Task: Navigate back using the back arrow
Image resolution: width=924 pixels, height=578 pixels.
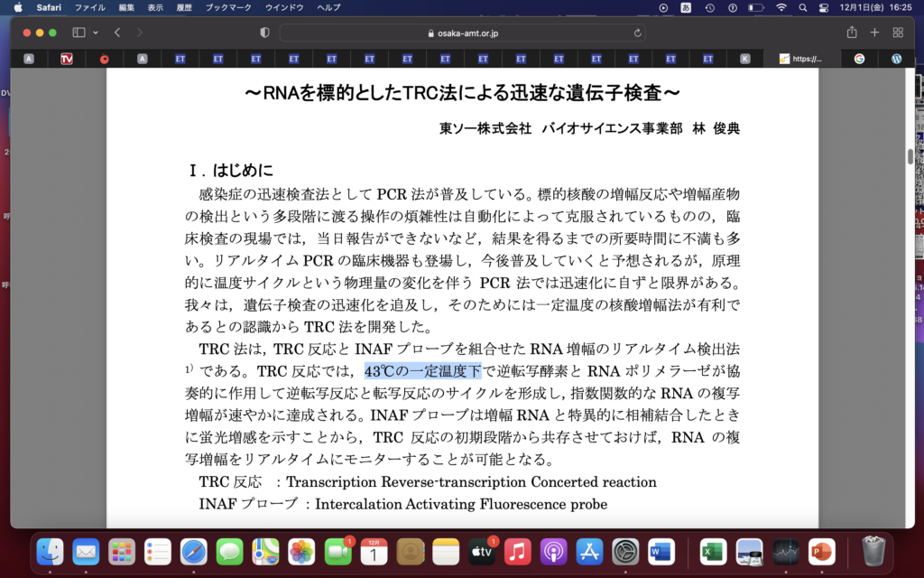Action: (x=115, y=32)
